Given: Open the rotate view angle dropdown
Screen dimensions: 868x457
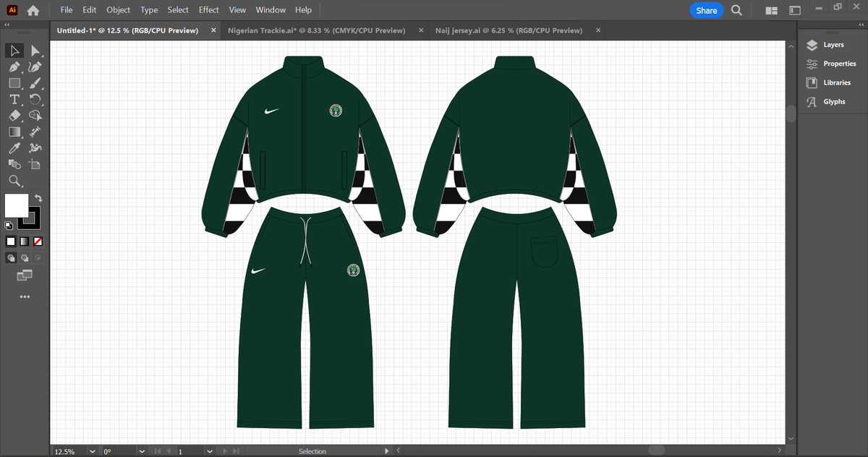Looking at the screenshot, I should coord(140,451).
